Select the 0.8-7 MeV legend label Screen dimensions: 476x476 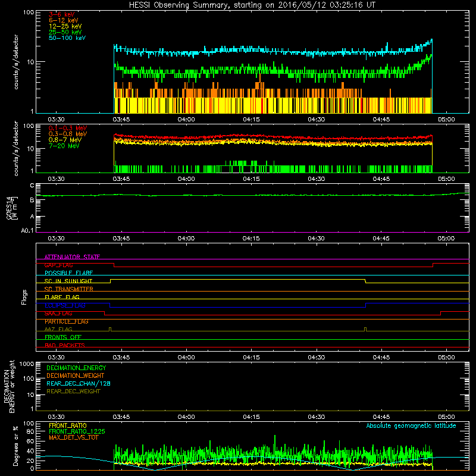[65, 140]
